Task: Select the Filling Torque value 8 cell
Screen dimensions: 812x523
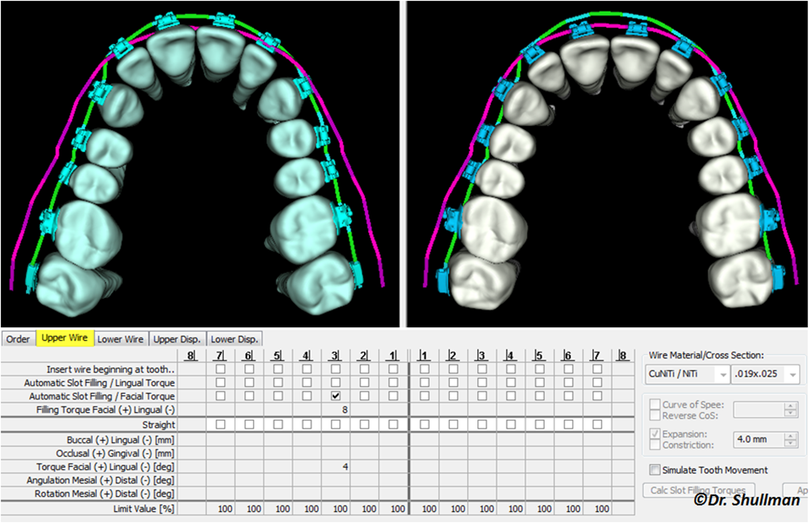Action: tap(335, 410)
